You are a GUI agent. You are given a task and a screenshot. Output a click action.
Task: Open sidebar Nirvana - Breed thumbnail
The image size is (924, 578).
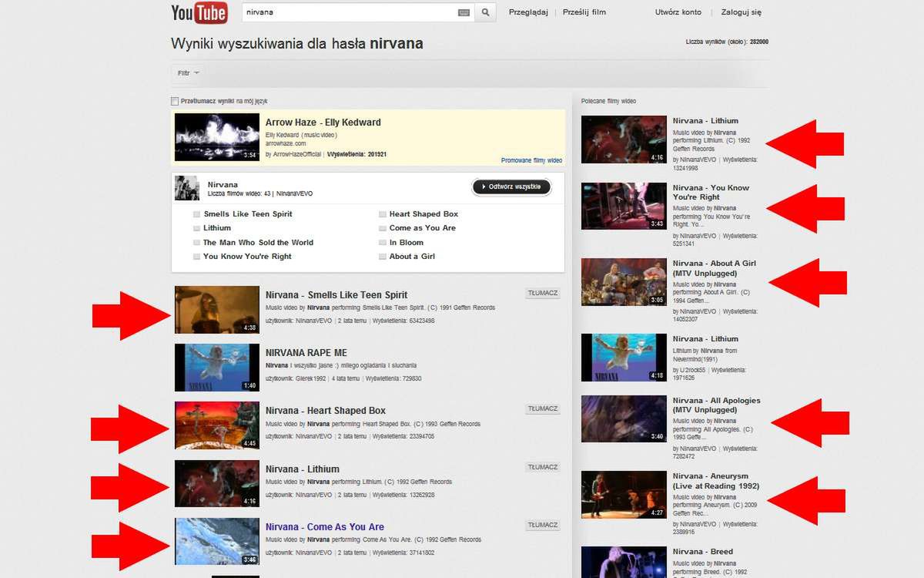tap(624, 562)
